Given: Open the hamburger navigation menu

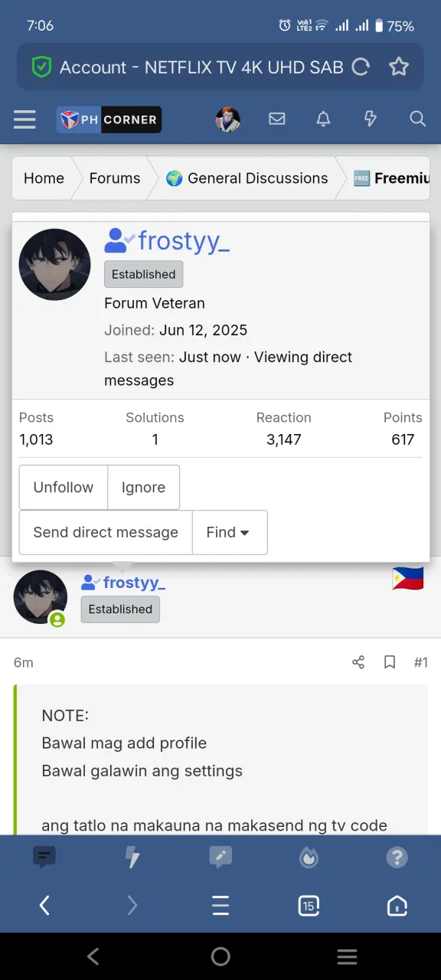Looking at the screenshot, I should [24, 119].
